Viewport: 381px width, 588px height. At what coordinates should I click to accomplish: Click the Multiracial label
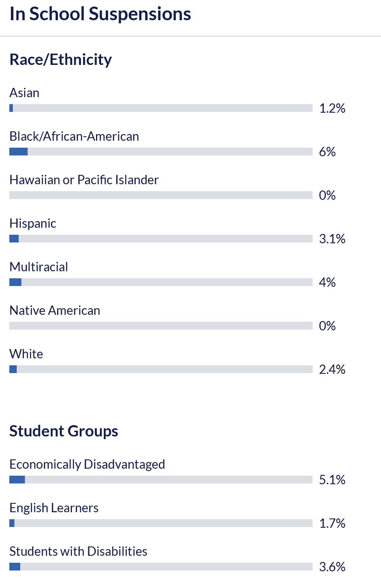tap(38, 267)
